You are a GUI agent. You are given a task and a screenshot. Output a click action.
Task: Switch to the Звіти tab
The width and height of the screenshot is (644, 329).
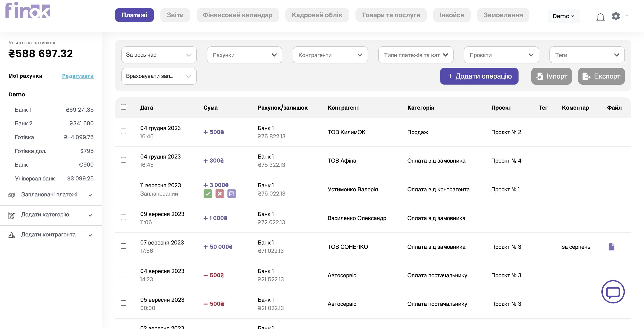coord(175,15)
